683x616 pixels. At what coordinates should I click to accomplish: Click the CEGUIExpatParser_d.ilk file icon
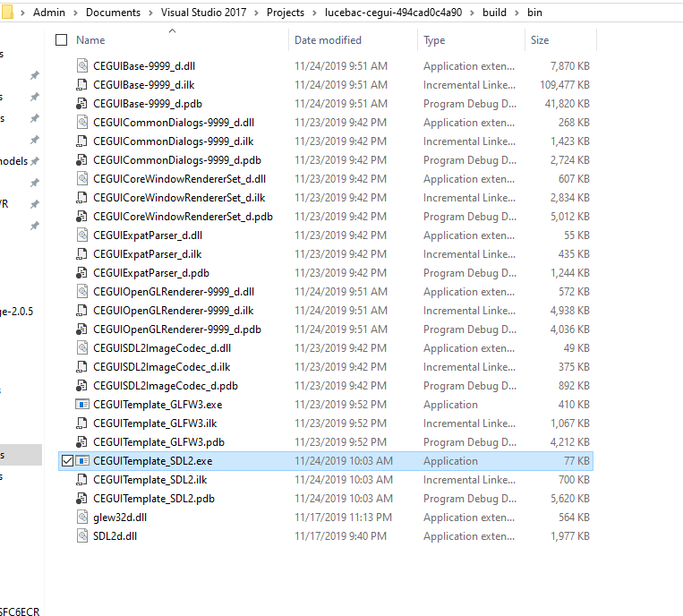click(82, 254)
